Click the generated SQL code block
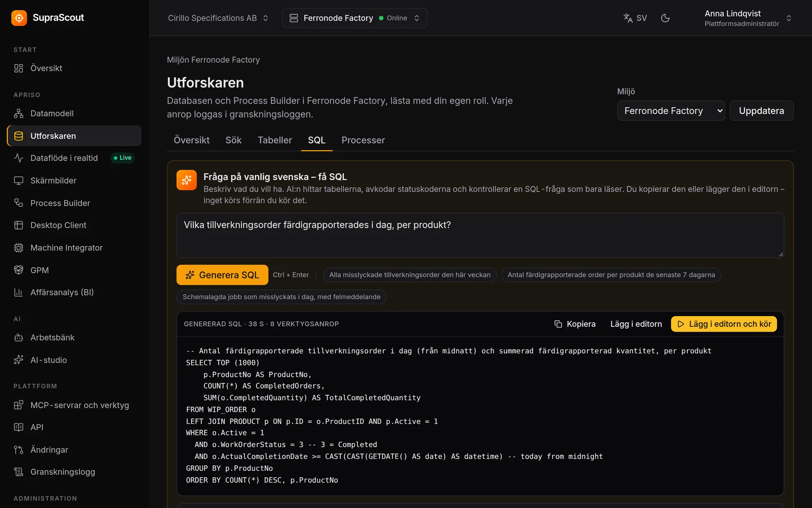Screen dimensions: 812x508 tap(480, 415)
